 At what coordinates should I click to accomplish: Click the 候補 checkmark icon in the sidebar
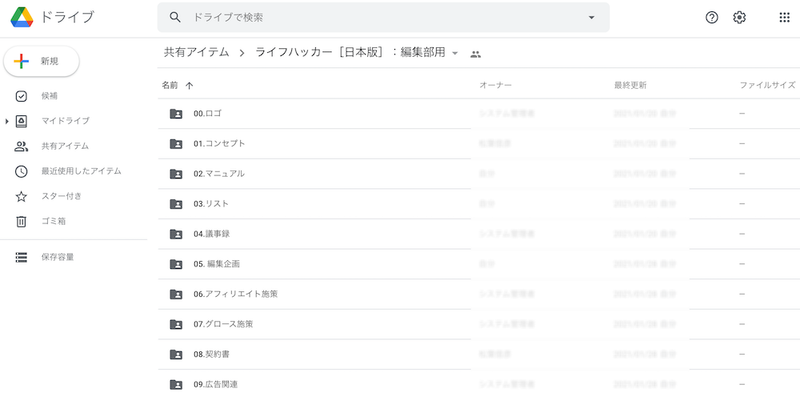pos(21,96)
